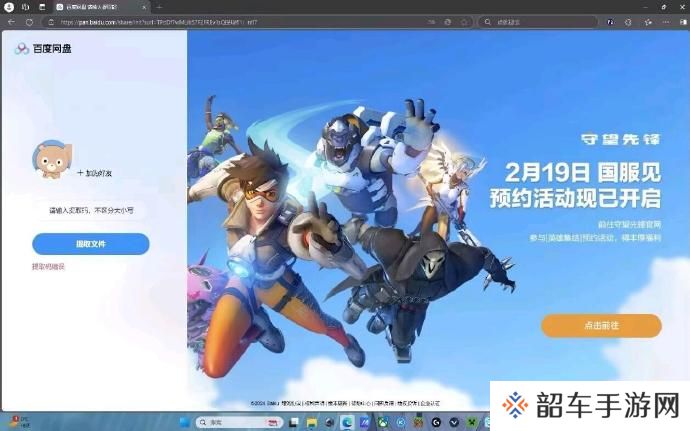Click the 百度网盘 logo

pos(43,48)
